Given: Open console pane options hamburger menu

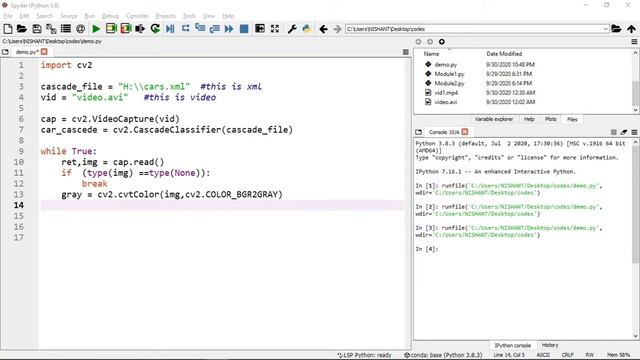Looking at the screenshot, I should pos(634,132).
